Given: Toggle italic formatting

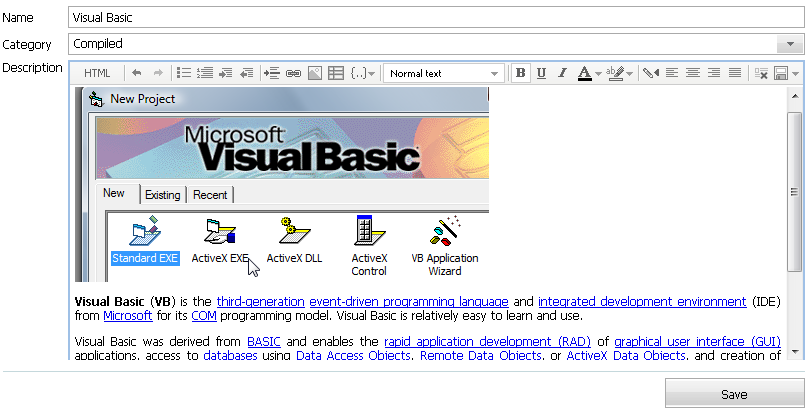Looking at the screenshot, I should (x=563, y=73).
